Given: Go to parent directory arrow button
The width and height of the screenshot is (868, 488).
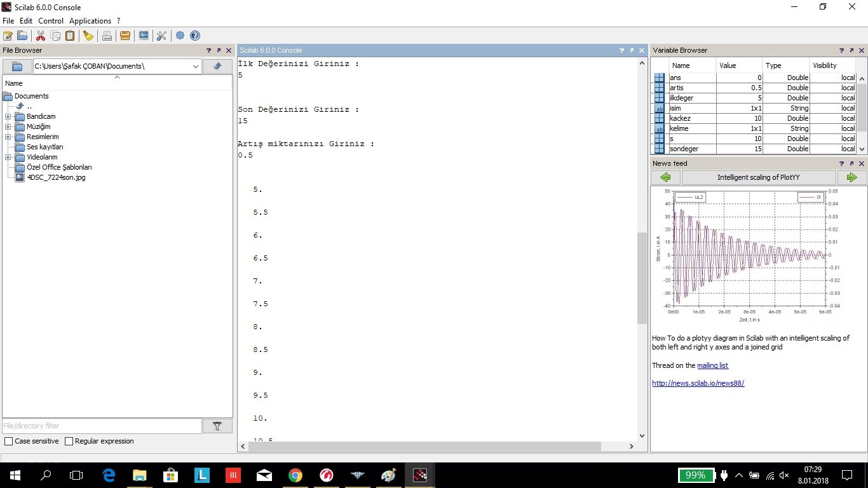Looking at the screenshot, I should [217, 66].
